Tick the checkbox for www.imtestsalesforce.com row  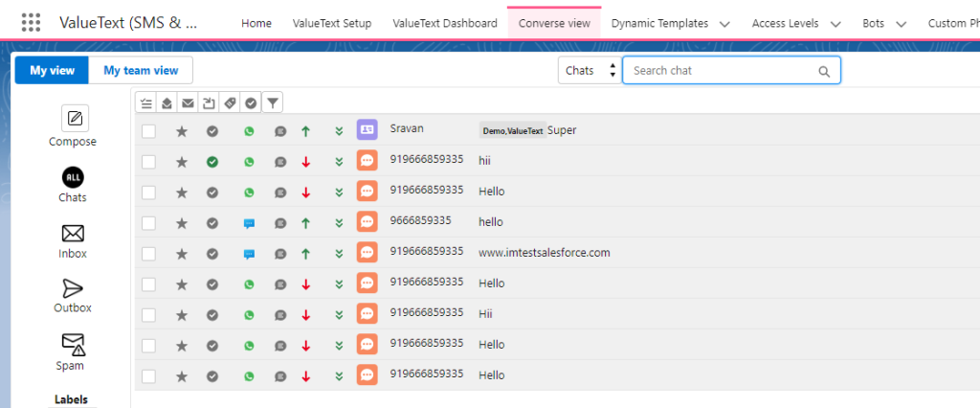(148, 254)
